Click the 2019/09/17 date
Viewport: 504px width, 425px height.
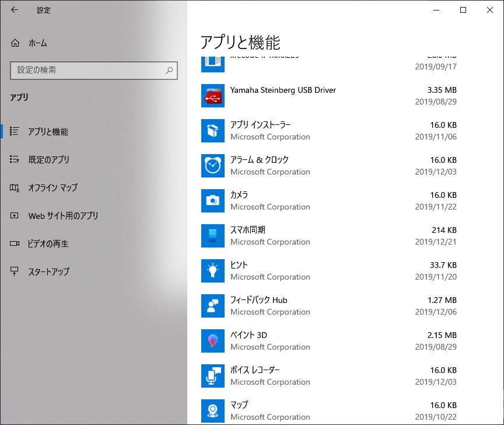click(x=436, y=67)
